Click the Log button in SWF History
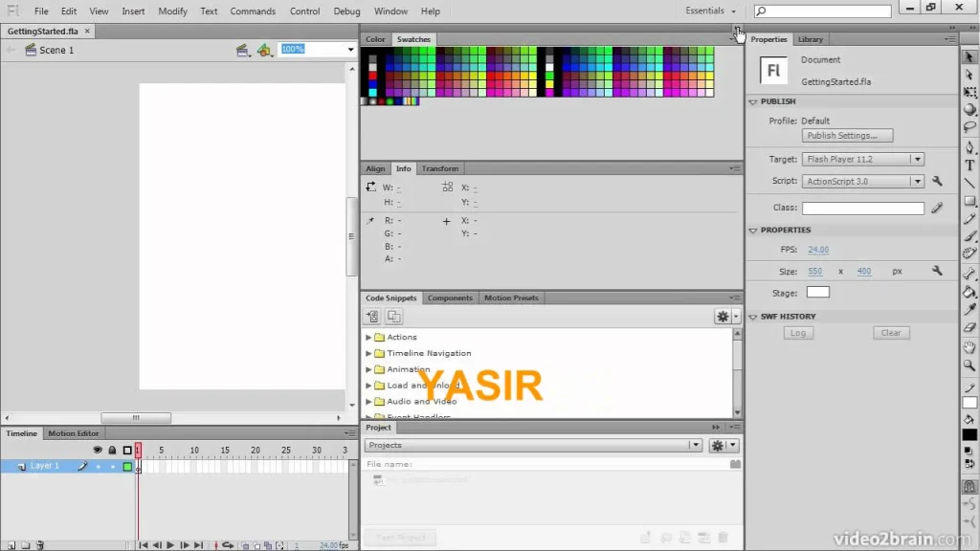Viewport: 980px width, 551px height. click(798, 333)
